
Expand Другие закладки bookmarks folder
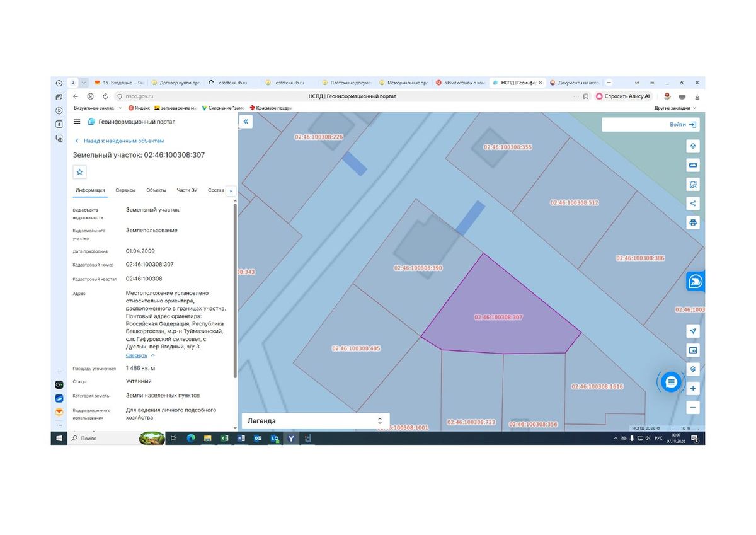click(675, 108)
